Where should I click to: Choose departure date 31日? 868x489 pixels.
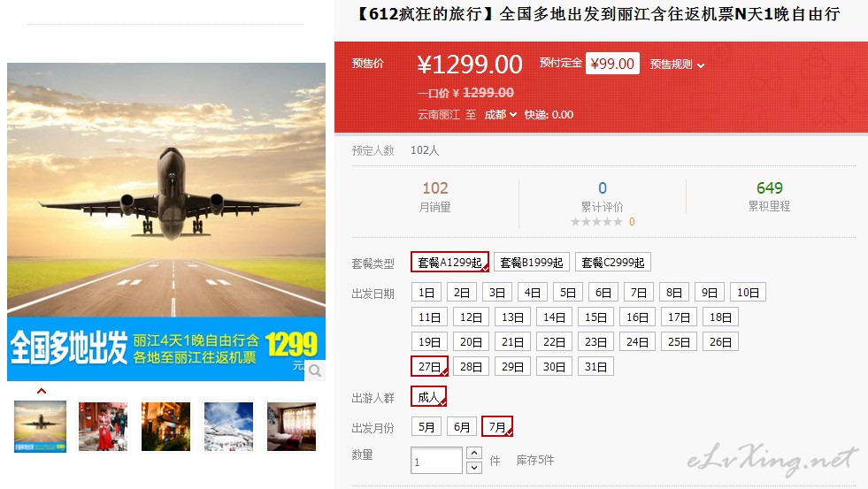tap(595, 366)
